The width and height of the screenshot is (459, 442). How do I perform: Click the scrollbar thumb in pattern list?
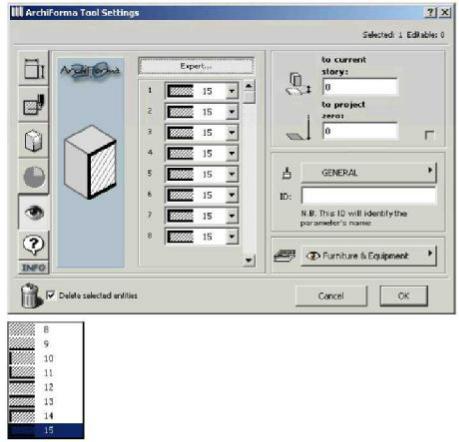tap(249, 97)
